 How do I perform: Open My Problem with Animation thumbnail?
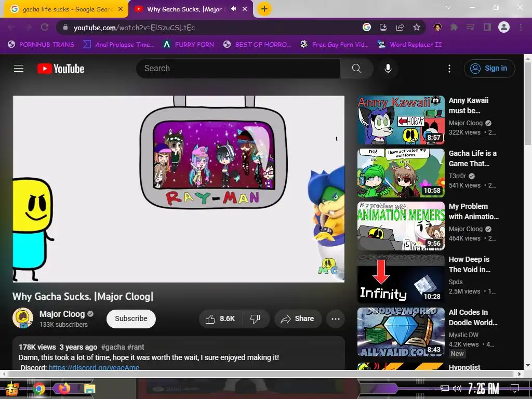401,226
